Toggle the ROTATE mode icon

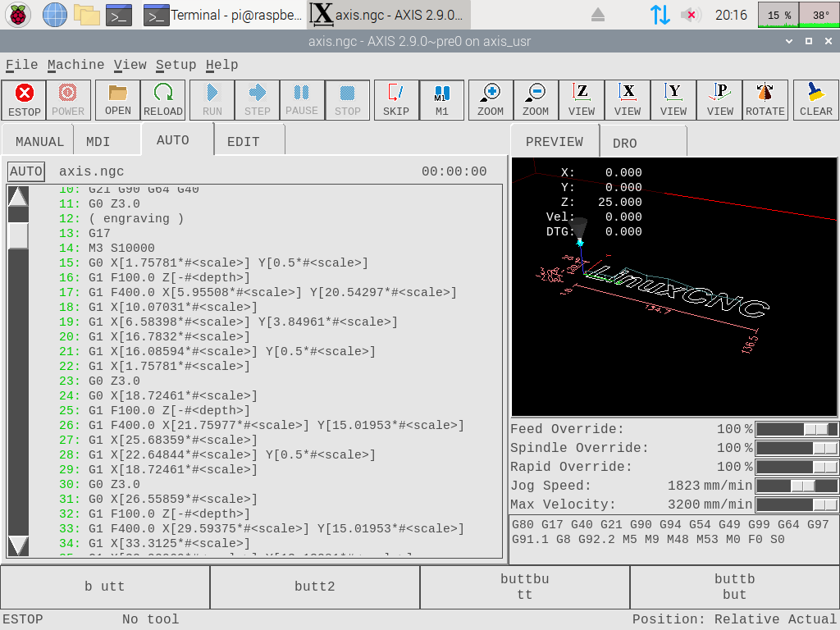(765, 100)
